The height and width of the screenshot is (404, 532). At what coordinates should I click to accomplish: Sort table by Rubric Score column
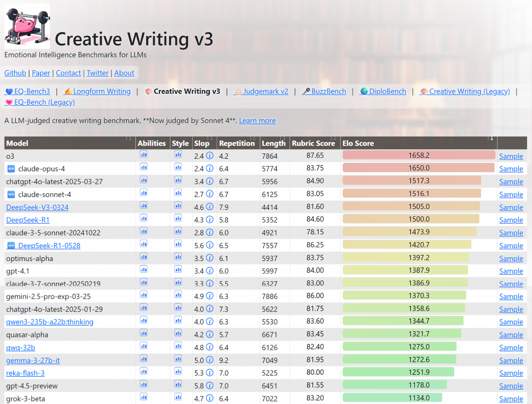coord(315,143)
